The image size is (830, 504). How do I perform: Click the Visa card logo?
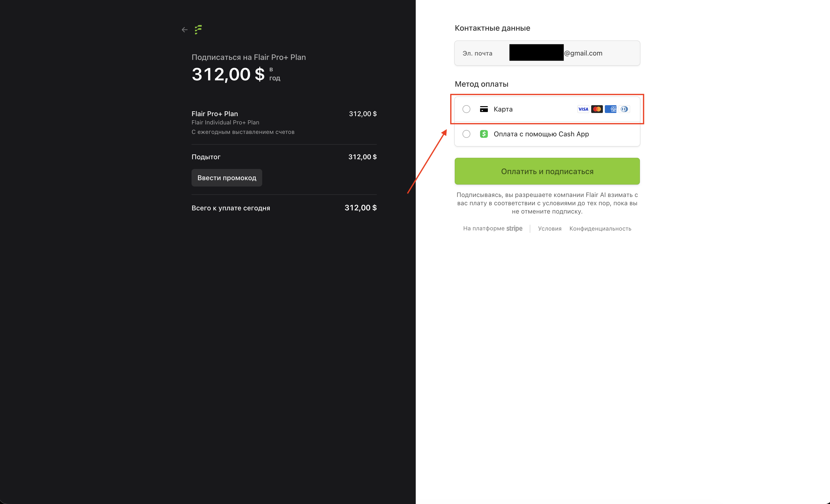tap(583, 109)
